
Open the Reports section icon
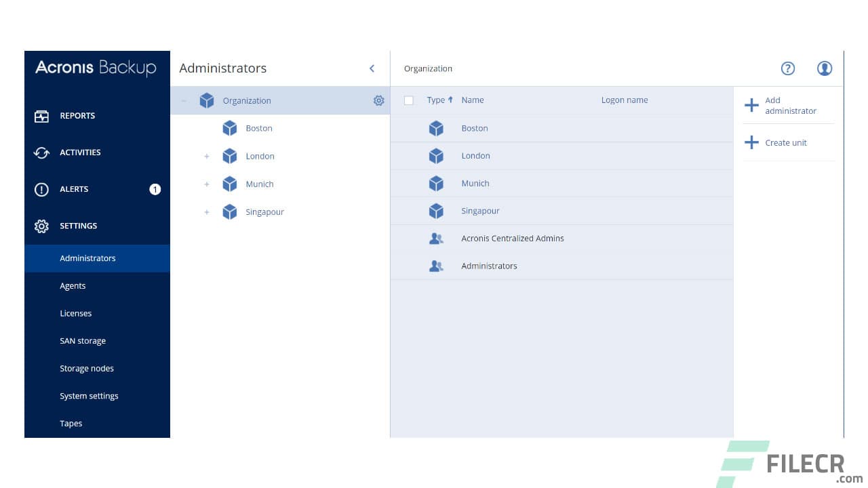pos(41,115)
